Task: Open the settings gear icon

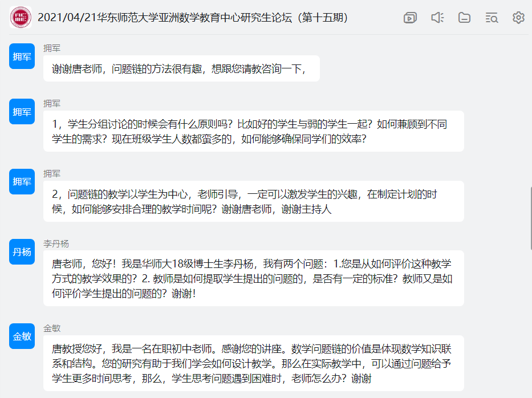Action: pyautogui.click(x=518, y=18)
